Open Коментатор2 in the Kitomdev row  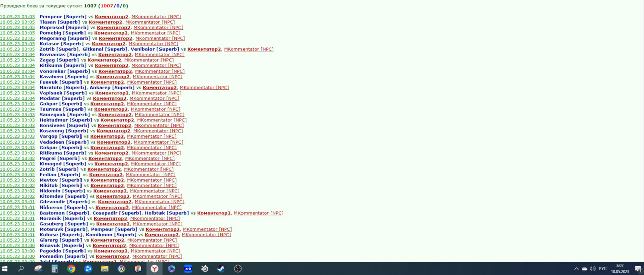pyautogui.click(x=113, y=196)
